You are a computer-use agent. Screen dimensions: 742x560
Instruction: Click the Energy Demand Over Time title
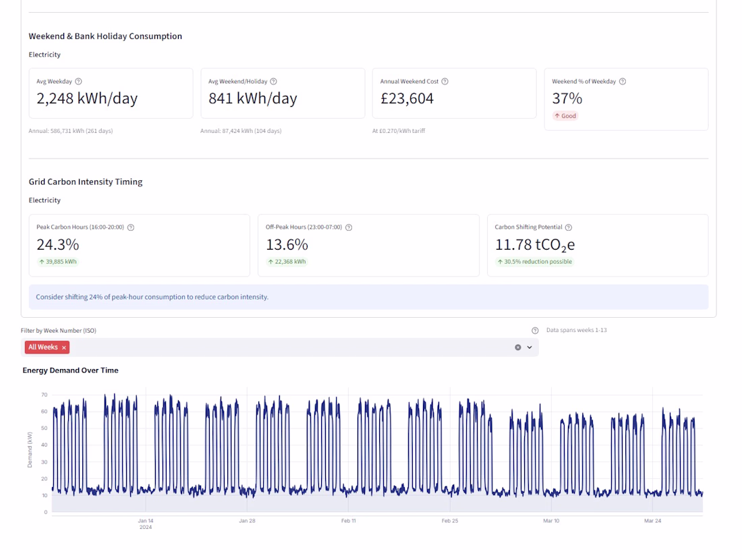click(x=71, y=370)
